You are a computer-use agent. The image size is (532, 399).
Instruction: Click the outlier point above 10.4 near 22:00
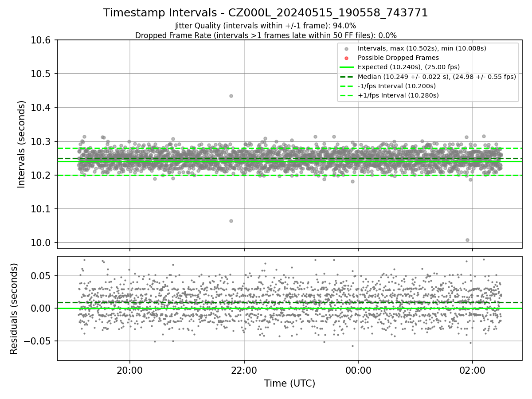pos(231,96)
